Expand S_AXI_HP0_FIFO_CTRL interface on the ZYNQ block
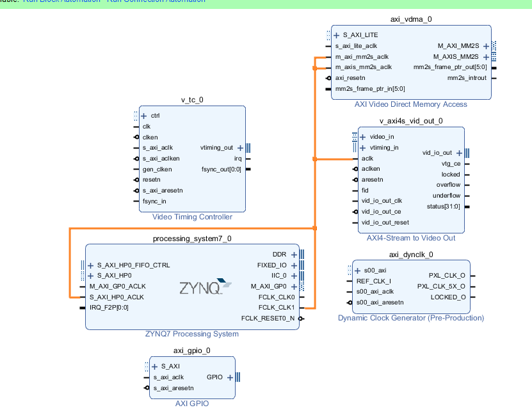This screenshot has height=410, width=532. 91,265
